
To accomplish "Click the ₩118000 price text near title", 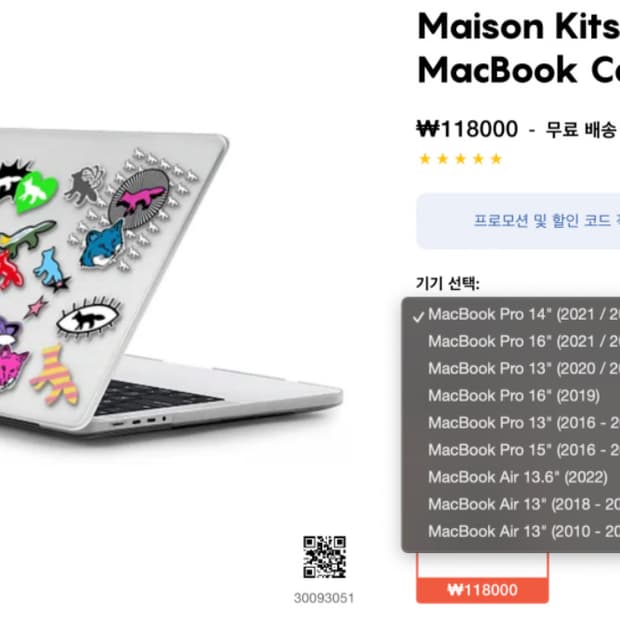I will [x=467, y=129].
